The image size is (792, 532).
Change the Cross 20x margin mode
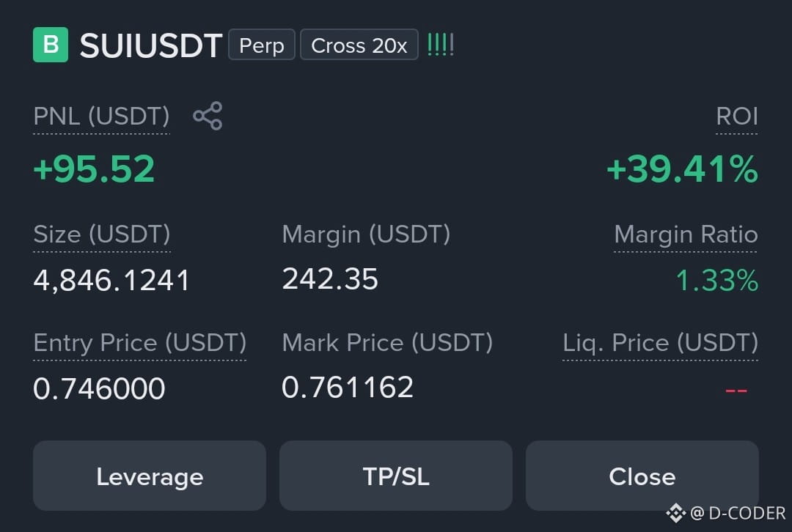[x=359, y=45]
